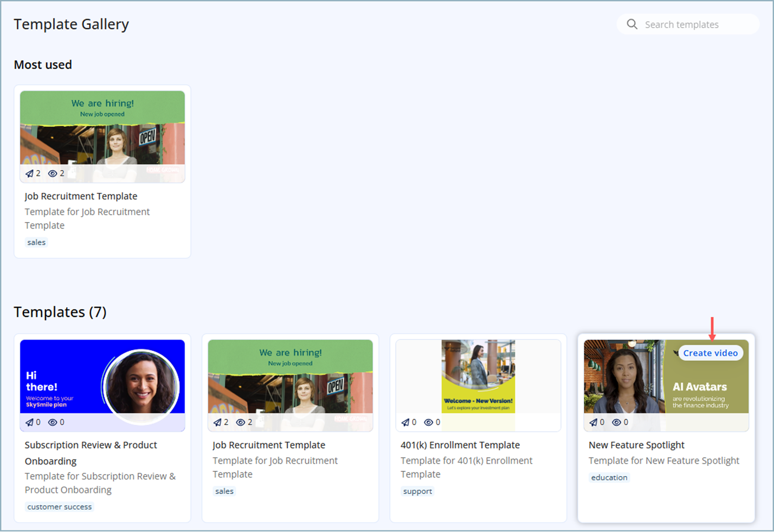This screenshot has width=774, height=532.
Task: Click eye icon on Subscription Review card
Action: tap(53, 422)
